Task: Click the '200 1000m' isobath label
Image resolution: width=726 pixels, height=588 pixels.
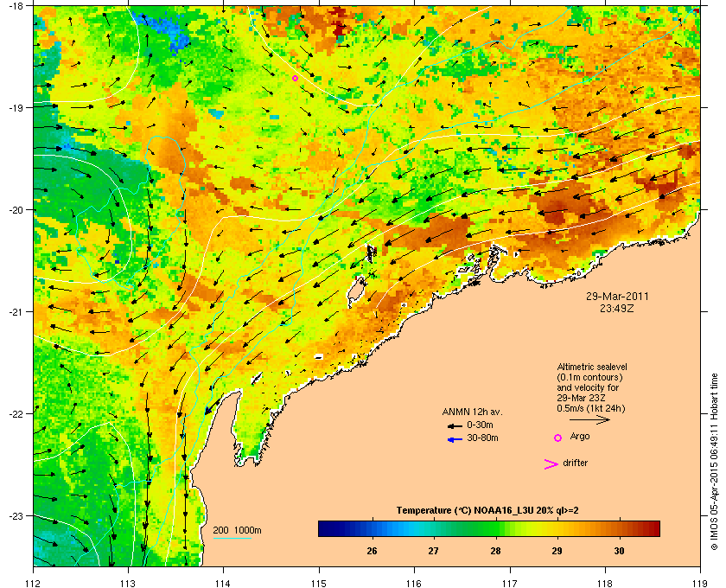Action: coord(237,530)
